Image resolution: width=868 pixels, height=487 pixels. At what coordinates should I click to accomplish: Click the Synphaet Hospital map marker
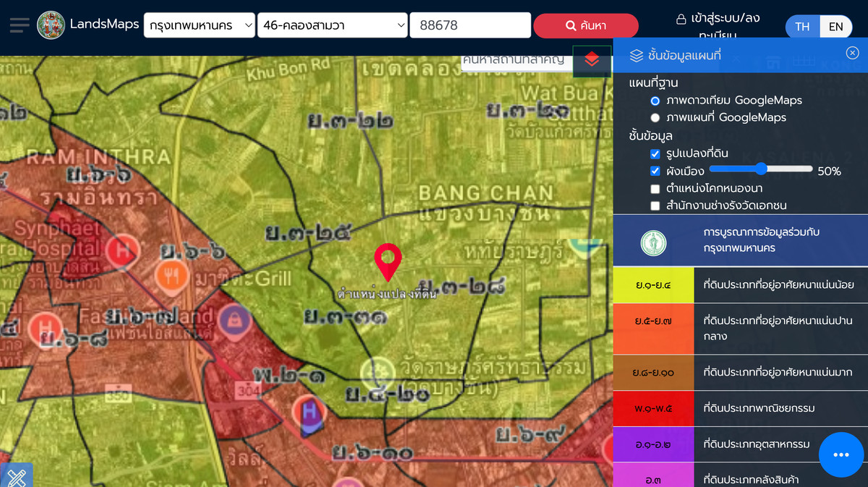[x=122, y=250]
